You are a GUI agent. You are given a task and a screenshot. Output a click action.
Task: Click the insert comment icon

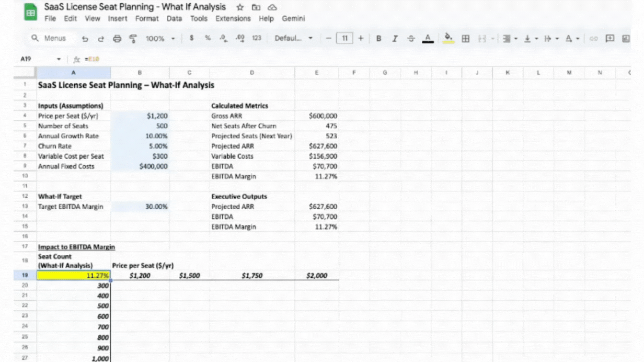[x=609, y=38]
